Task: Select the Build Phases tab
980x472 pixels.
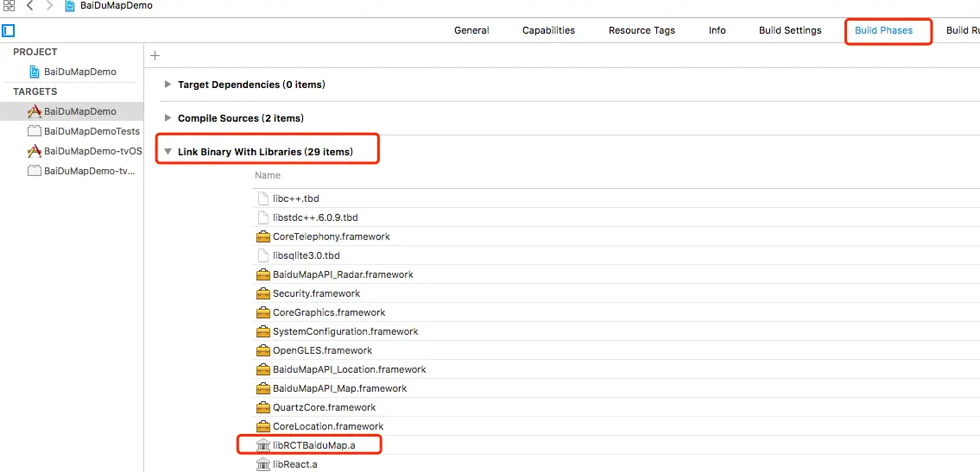Action: click(x=884, y=30)
